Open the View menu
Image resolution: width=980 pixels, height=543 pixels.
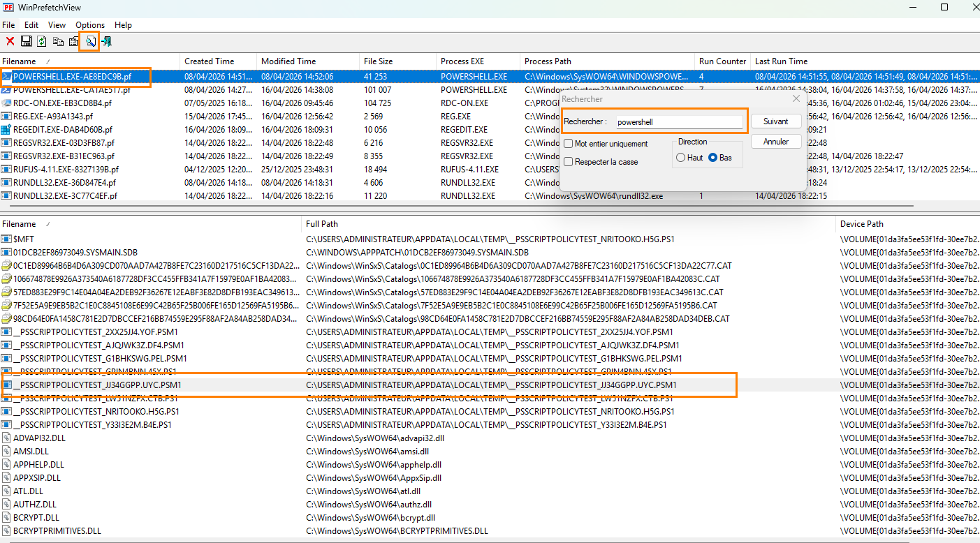(57, 25)
